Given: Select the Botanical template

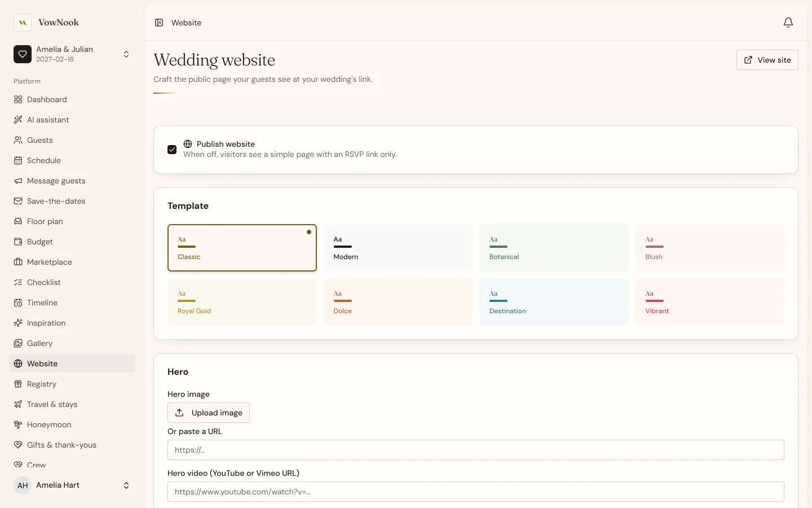Looking at the screenshot, I should [x=554, y=248].
